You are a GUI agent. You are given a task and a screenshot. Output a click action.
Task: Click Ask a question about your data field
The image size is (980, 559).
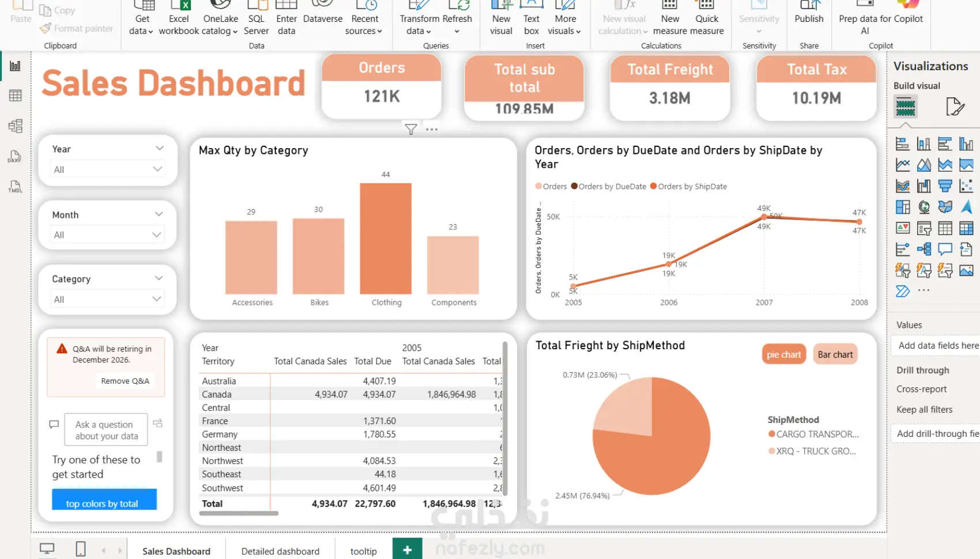coord(106,430)
